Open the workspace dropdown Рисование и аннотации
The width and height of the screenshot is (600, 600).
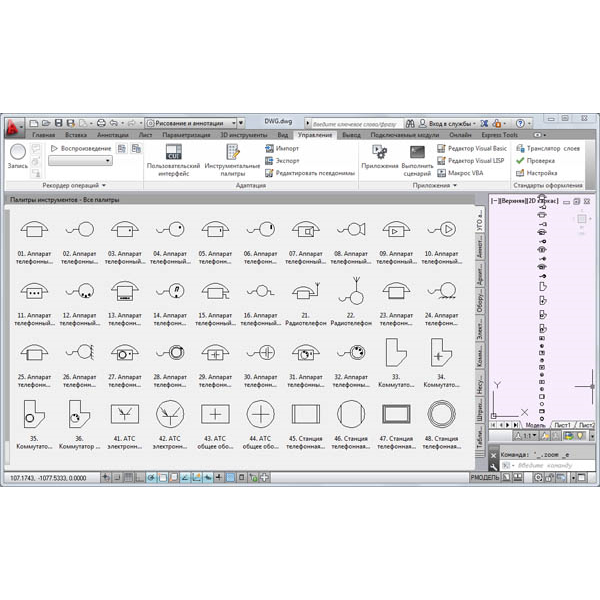point(191,123)
